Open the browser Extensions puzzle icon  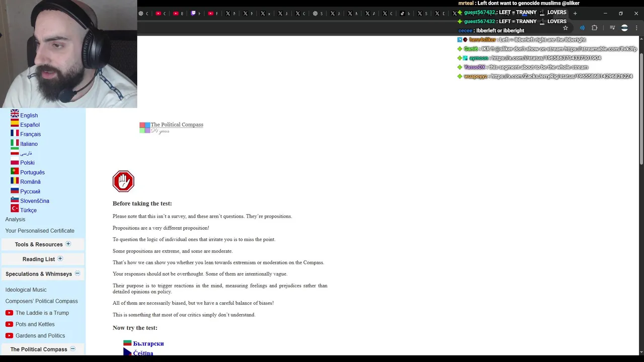point(594,28)
